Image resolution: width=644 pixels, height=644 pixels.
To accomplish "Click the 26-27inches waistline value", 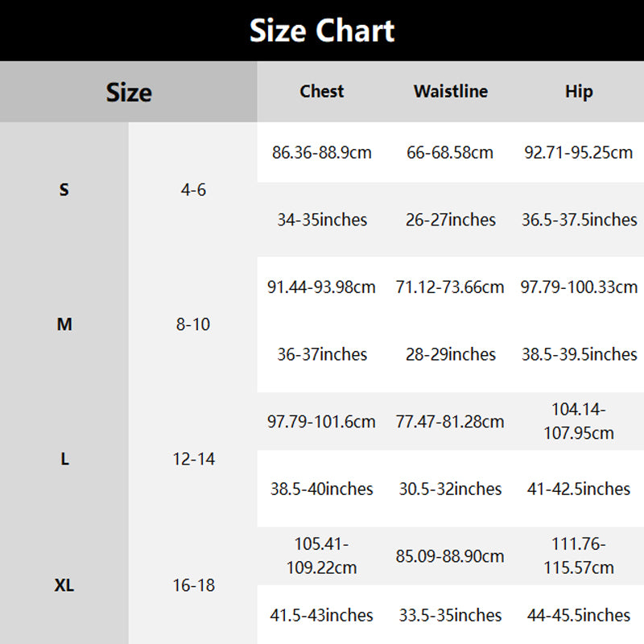I will [451, 220].
